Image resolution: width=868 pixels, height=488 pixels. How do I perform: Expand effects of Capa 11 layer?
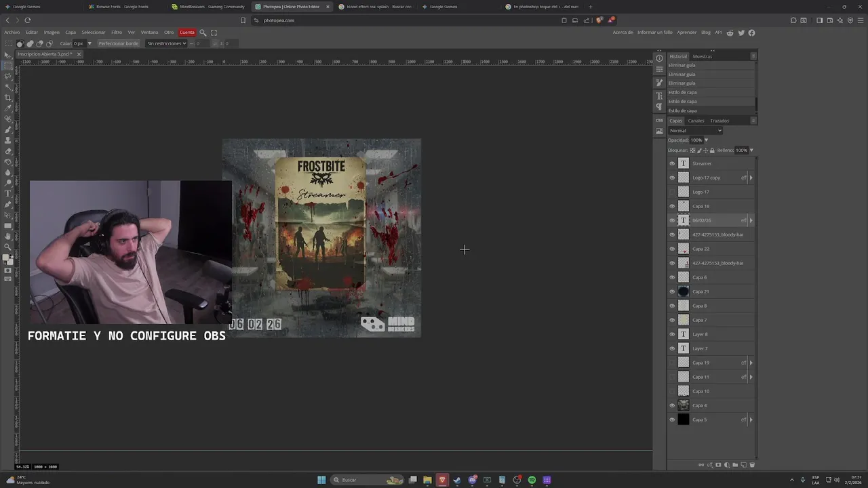click(751, 377)
